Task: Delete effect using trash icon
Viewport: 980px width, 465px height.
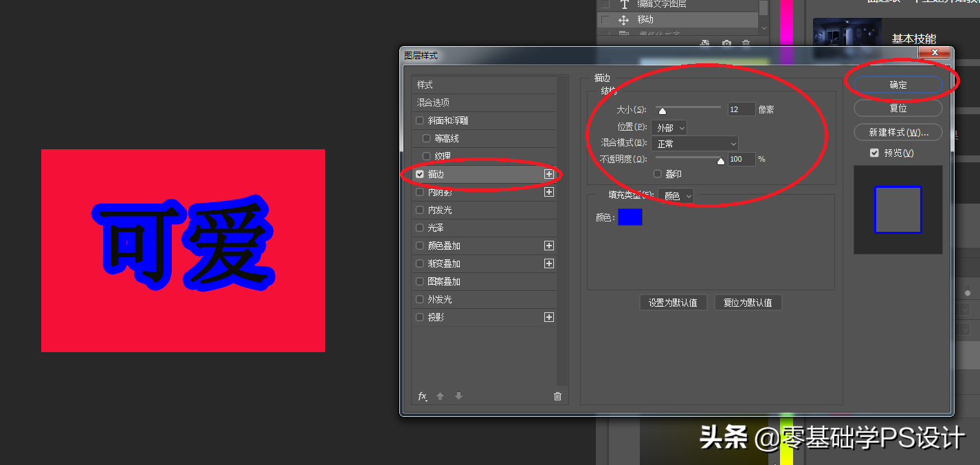Action: pos(557,396)
